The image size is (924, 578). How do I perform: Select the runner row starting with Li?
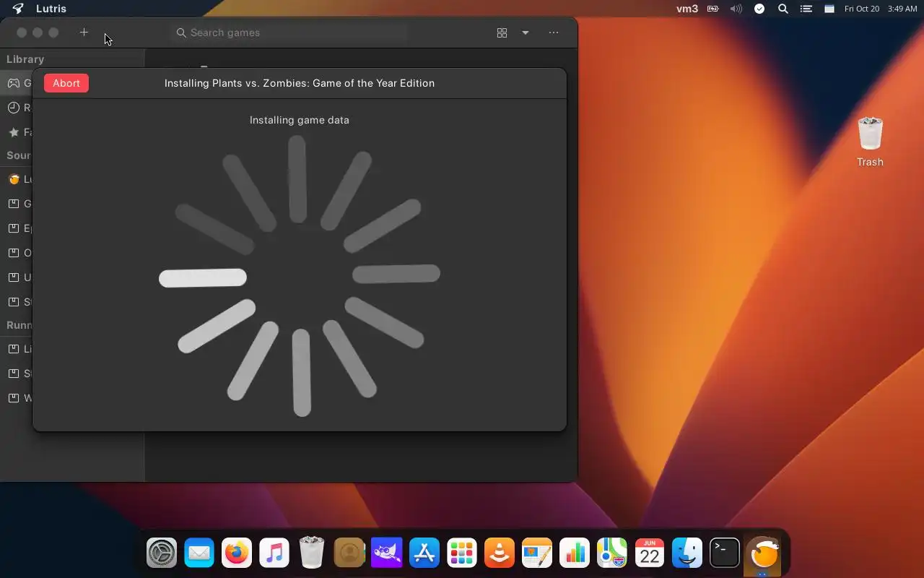16,349
